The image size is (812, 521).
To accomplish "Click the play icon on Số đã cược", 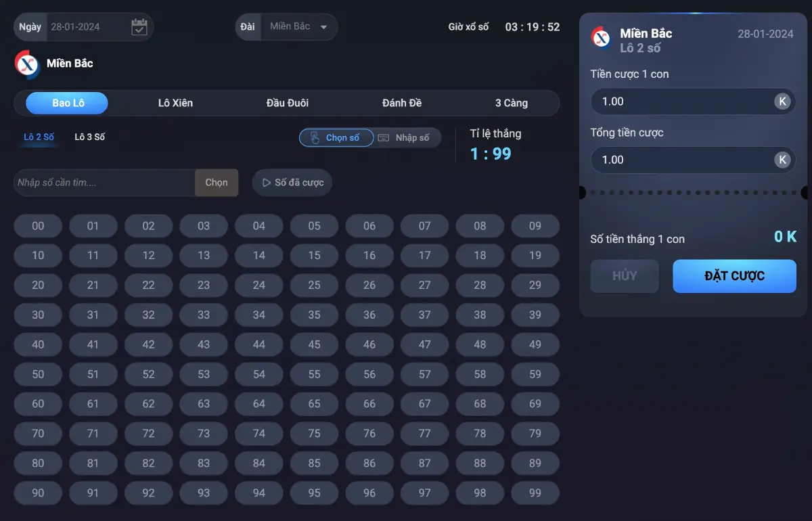I will tap(266, 183).
